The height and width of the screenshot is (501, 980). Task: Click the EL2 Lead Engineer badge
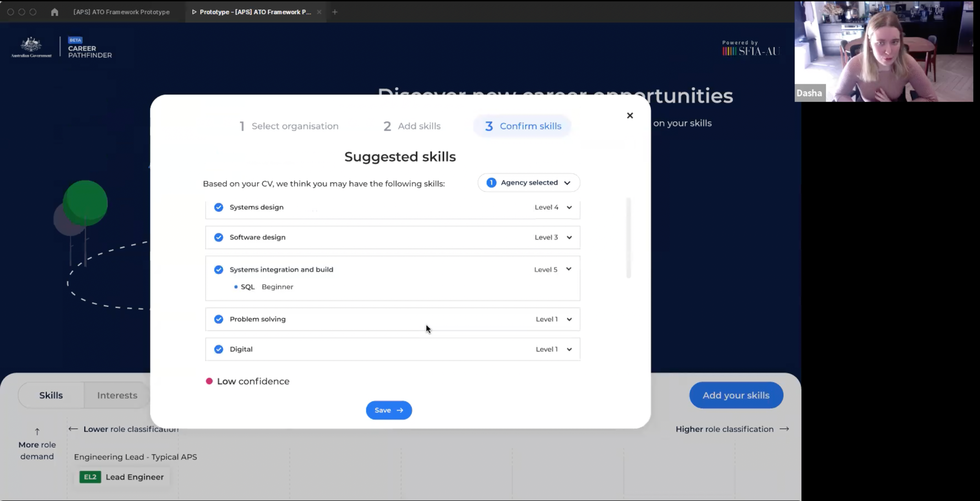click(122, 477)
